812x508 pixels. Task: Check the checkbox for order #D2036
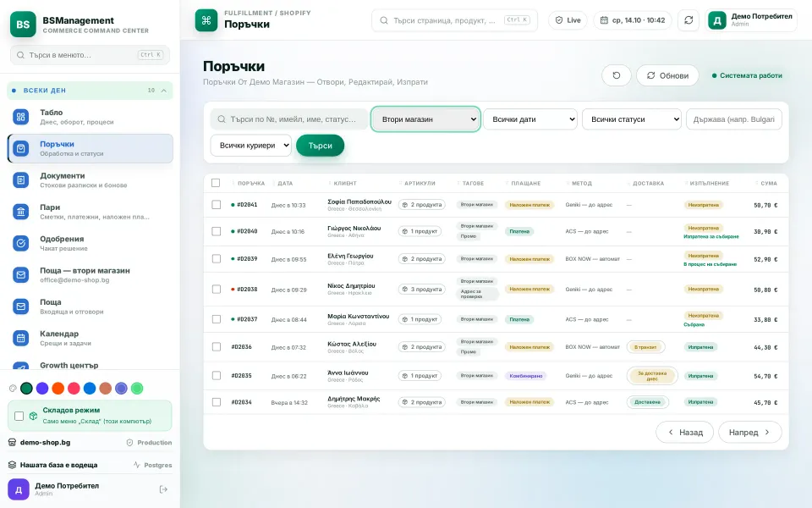pyautogui.click(x=217, y=347)
